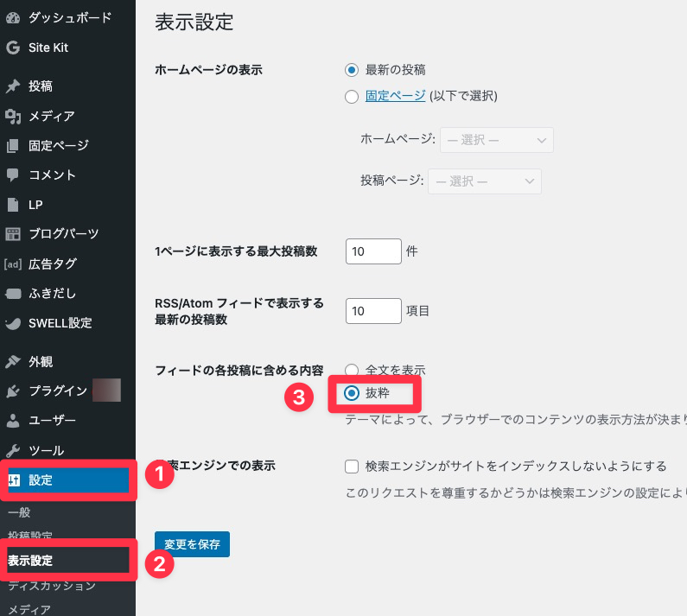
Task: Click the Tools wrench icon
Action: click(13, 450)
